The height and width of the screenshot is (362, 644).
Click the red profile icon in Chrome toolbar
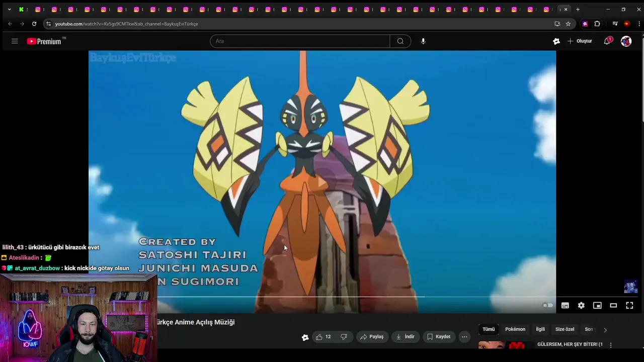click(x=627, y=24)
